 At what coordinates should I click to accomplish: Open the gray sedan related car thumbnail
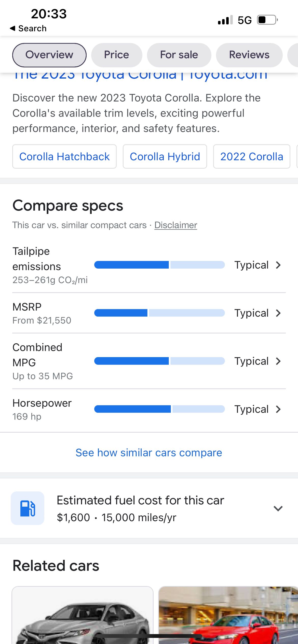point(83,615)
